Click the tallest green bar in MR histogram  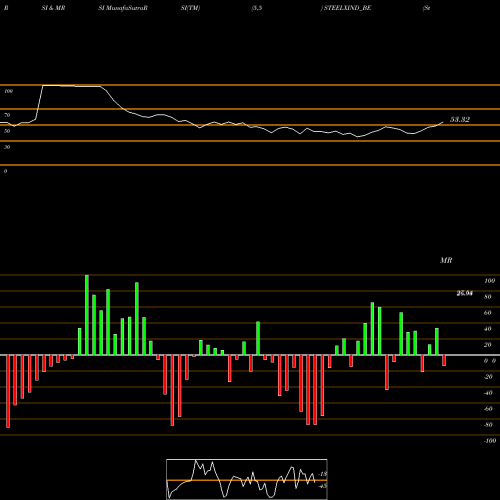click(87, 315)
